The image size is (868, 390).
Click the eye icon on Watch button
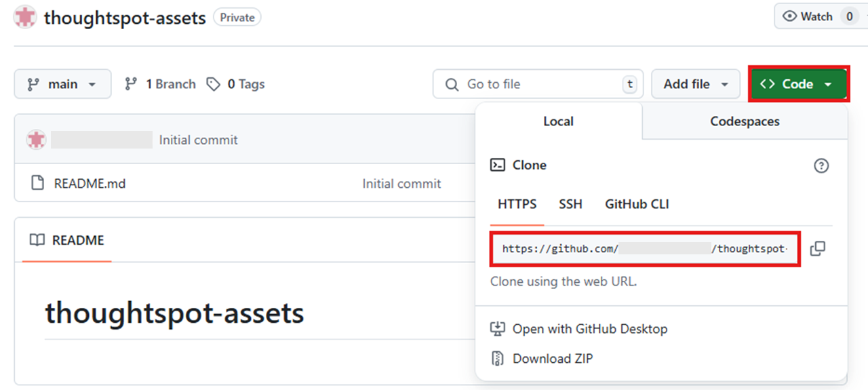click(789, 16)
